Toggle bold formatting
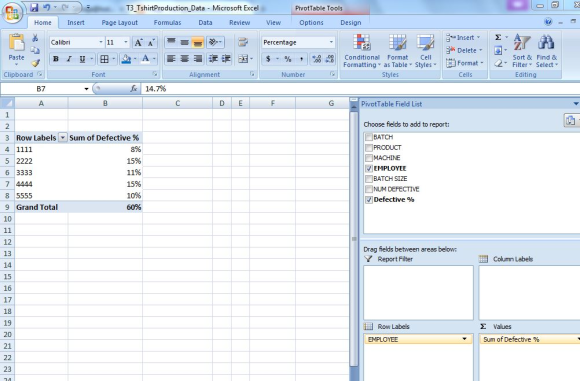580x381 pixels. (x=56, y=59)
